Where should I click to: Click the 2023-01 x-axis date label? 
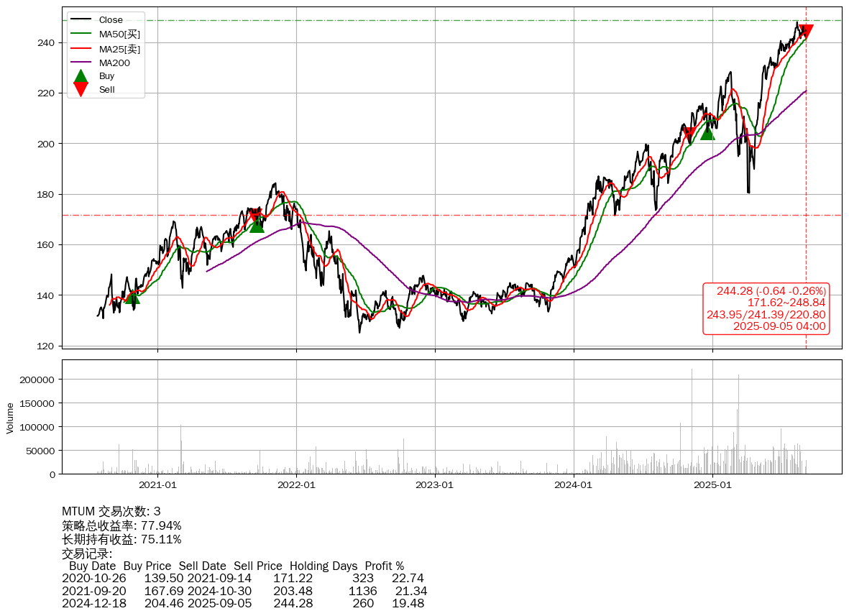coord(435,484)
